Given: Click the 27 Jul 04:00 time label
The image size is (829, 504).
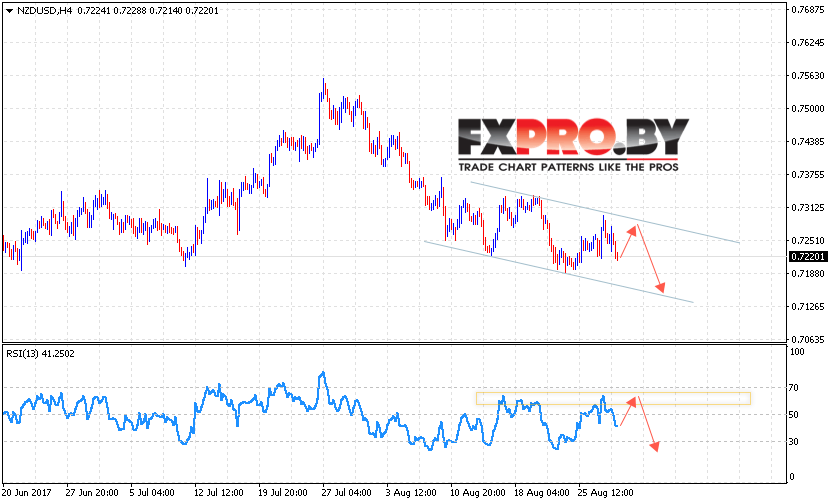Looking at the screenshot, I should [x=346, y=493].
